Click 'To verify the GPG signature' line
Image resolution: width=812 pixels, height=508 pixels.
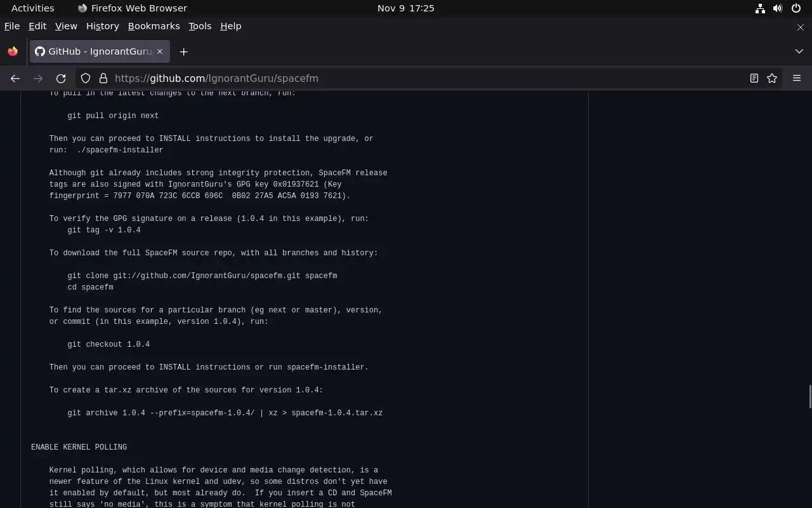[x=209, y=218]
